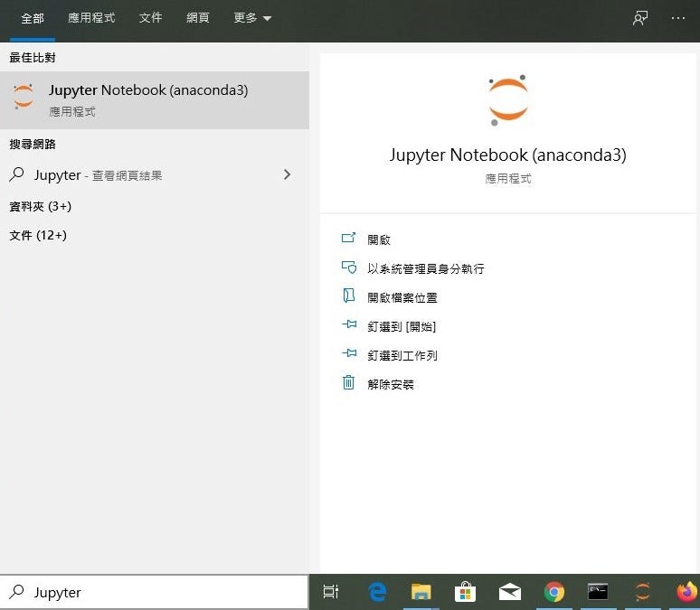Click the Jupyter icon in best match row
Image resolution: width=700 pixels, height=610 pixels.
24,97
